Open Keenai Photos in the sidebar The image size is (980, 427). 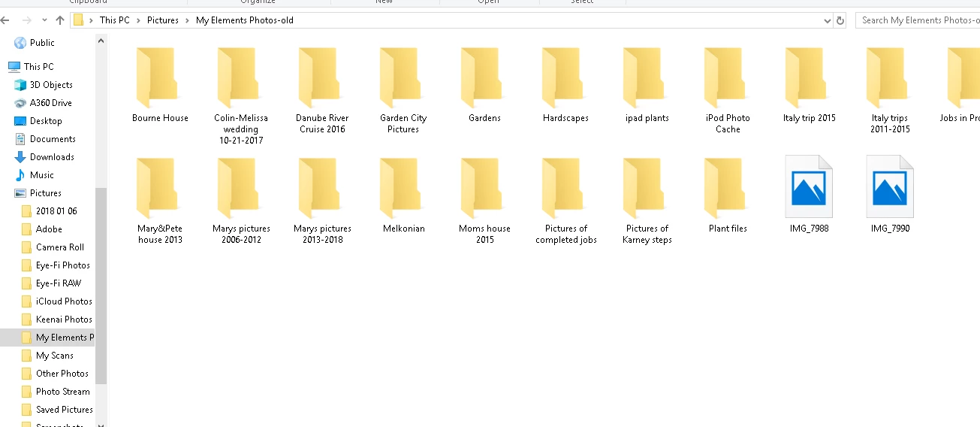click(64, 319)
